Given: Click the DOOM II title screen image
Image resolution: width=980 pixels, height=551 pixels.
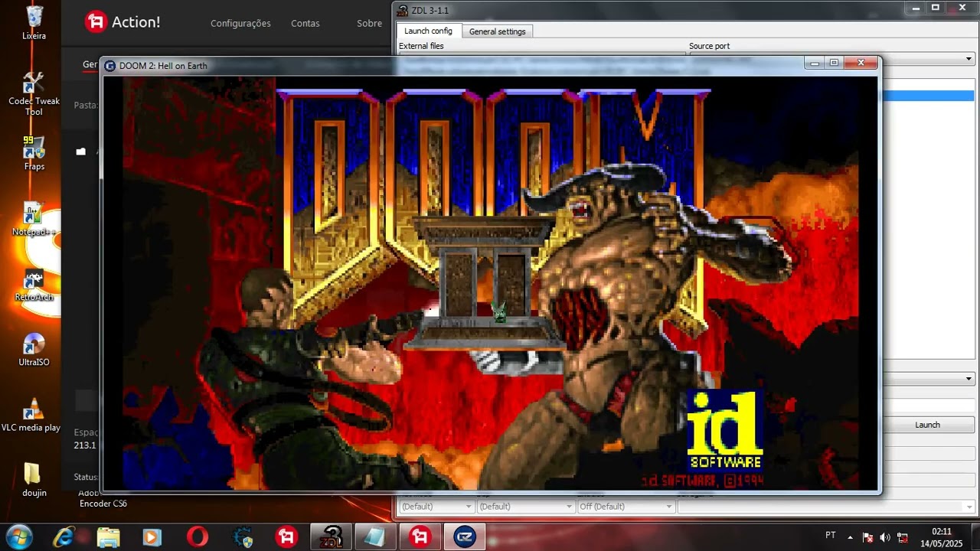Looking at the screenshot, I should point(490,282).
